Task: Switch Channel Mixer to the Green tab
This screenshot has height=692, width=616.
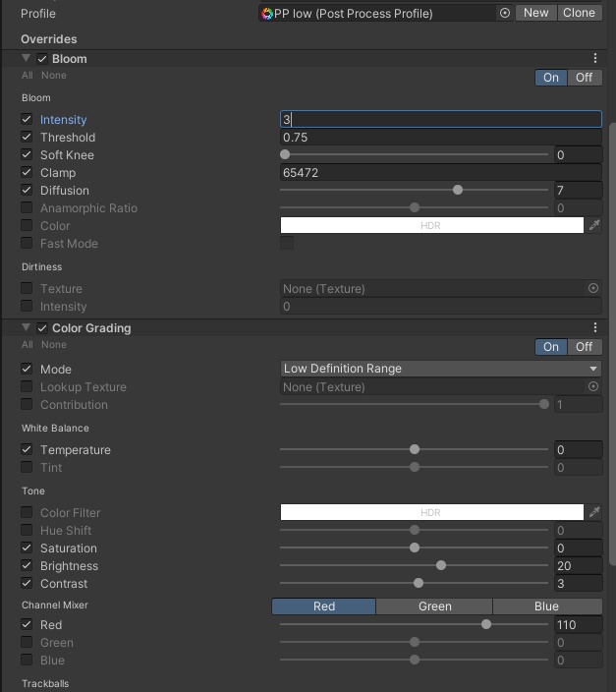Action: point(434,606)
